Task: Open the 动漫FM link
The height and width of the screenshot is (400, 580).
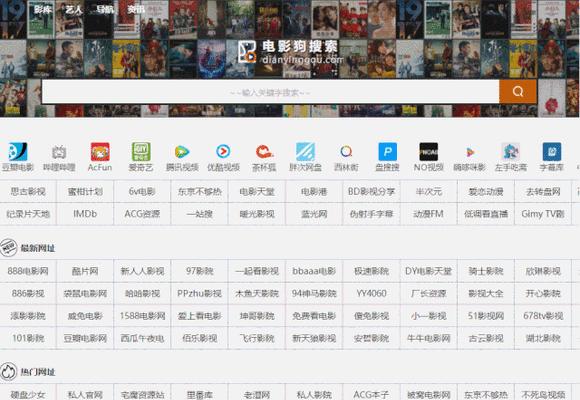Action: click(x=429, y=214)
